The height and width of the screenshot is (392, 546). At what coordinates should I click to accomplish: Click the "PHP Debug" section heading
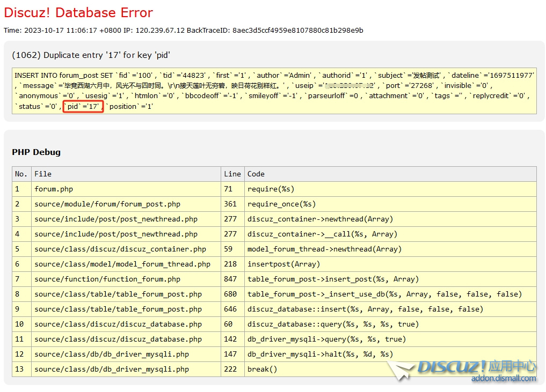(36, 152)
